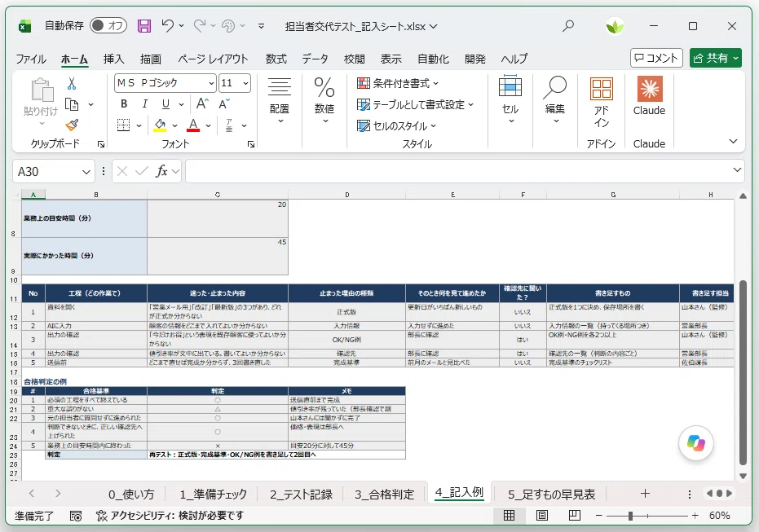Open the アドイン add-ins button
Image resolution: width=759 pixels, height=532 pixels.
[601, 103]
